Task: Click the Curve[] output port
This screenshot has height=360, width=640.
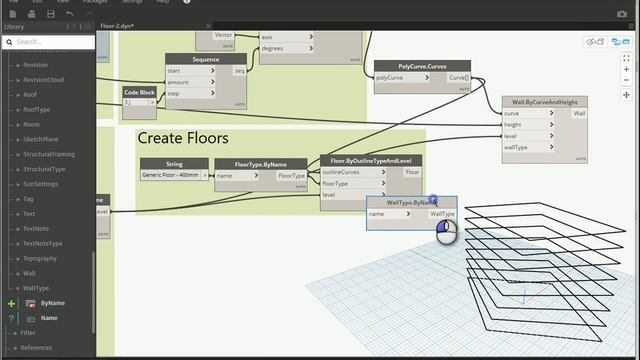Action: tap(459, 78)
